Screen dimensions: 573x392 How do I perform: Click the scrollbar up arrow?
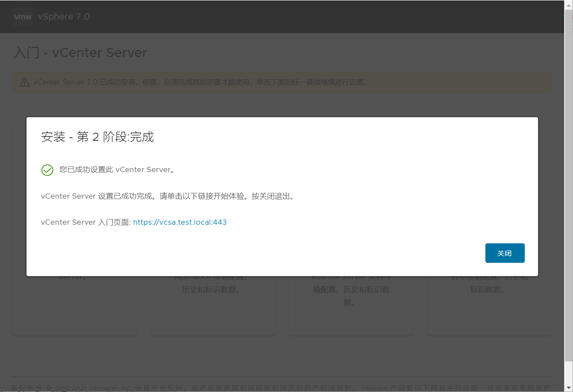(x=569, y=5)
